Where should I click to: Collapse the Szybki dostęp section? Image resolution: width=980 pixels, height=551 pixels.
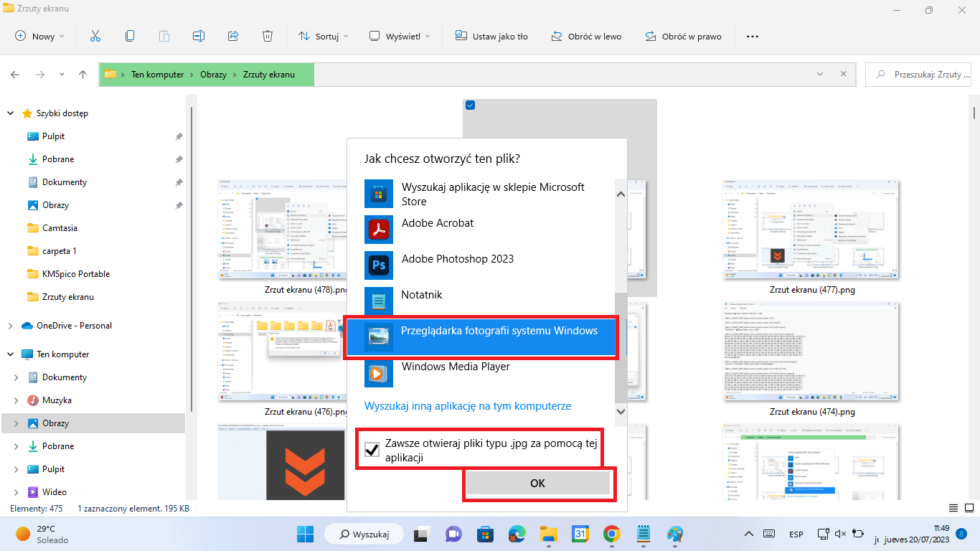(10, 113)
